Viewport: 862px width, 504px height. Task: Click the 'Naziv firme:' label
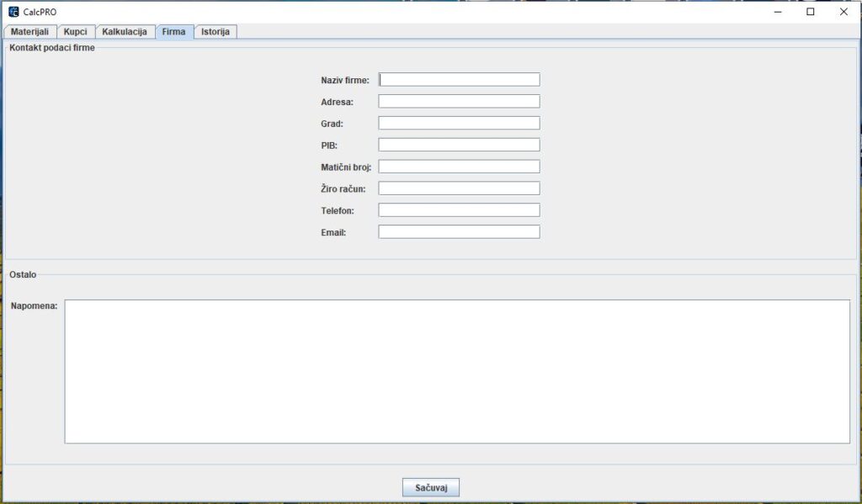345,80
